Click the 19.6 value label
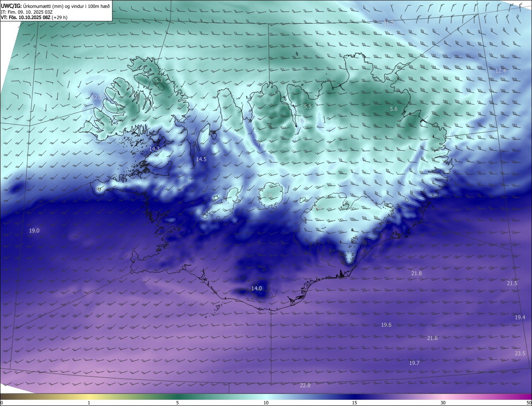Viewport: 532px width, 406px height. tap(386, 325)
